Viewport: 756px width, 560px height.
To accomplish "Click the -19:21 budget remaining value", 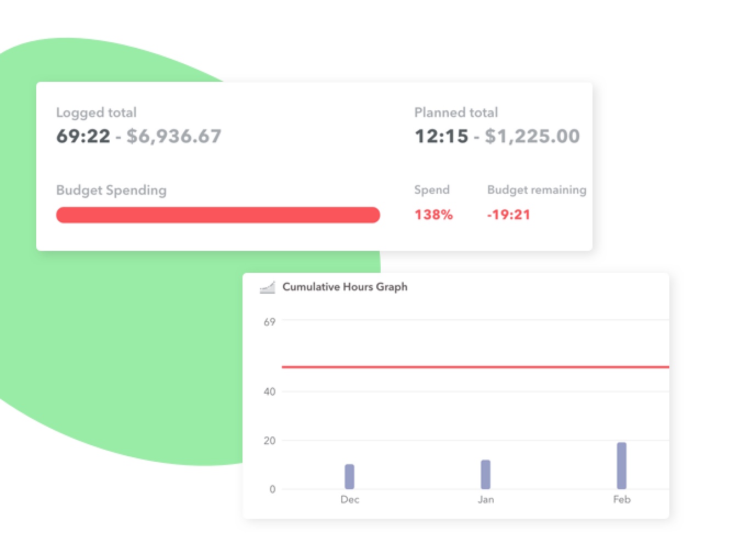I will pos(509,215).
